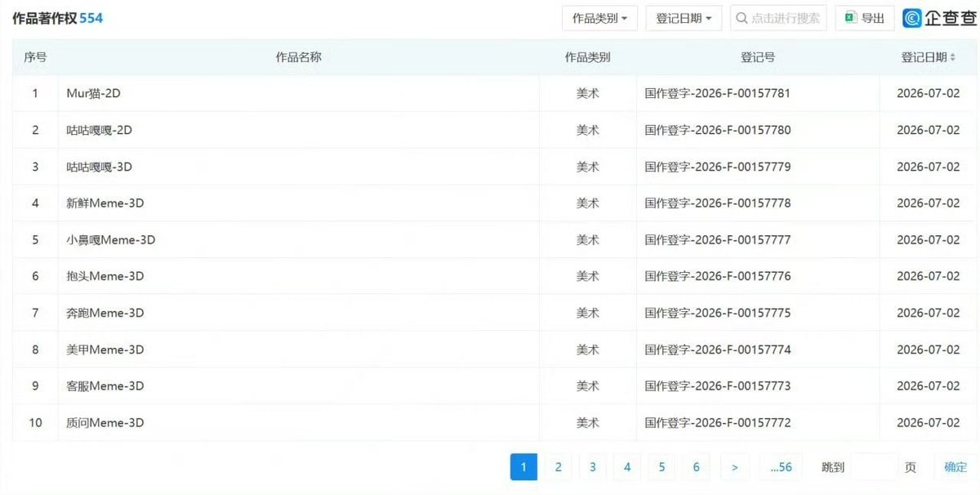Select the 美甲Meme-3D work name
This screenshot has height=495, width=980.
105,350
